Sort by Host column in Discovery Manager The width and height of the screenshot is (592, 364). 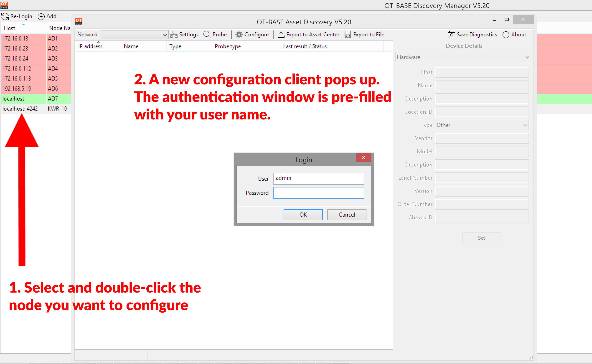[23, 28]
